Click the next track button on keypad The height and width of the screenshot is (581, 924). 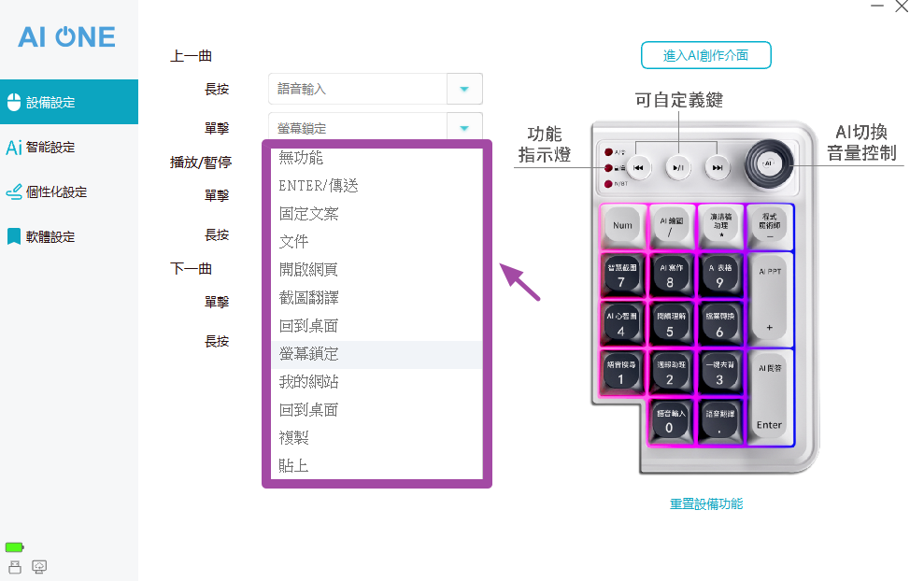pyautogui.click(x=717, y=169)
